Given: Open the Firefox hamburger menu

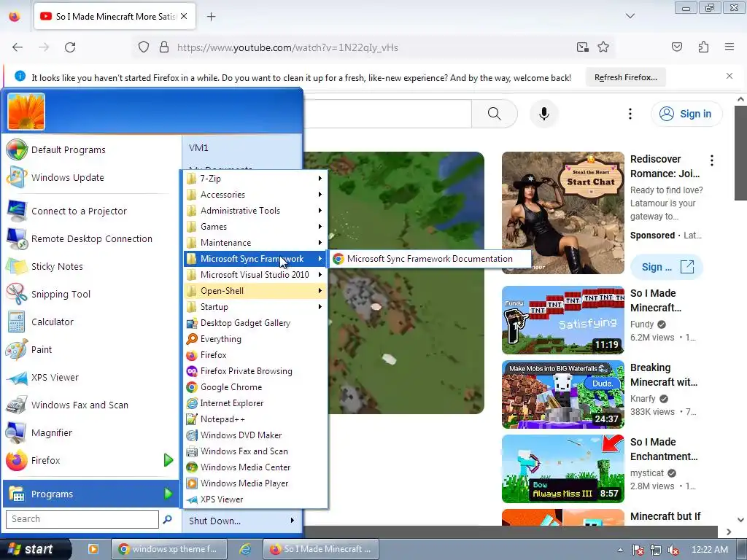Looking at the screenshot, I should pyautogui.click(x=729, y=47).
